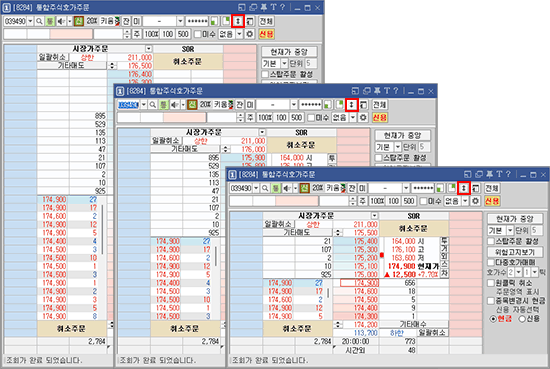The width and height of the screenshot is (550, 369).
Task: Toggle the height expand arrow icon in front window
Action: pyautogui.click(x=464, y=188)
